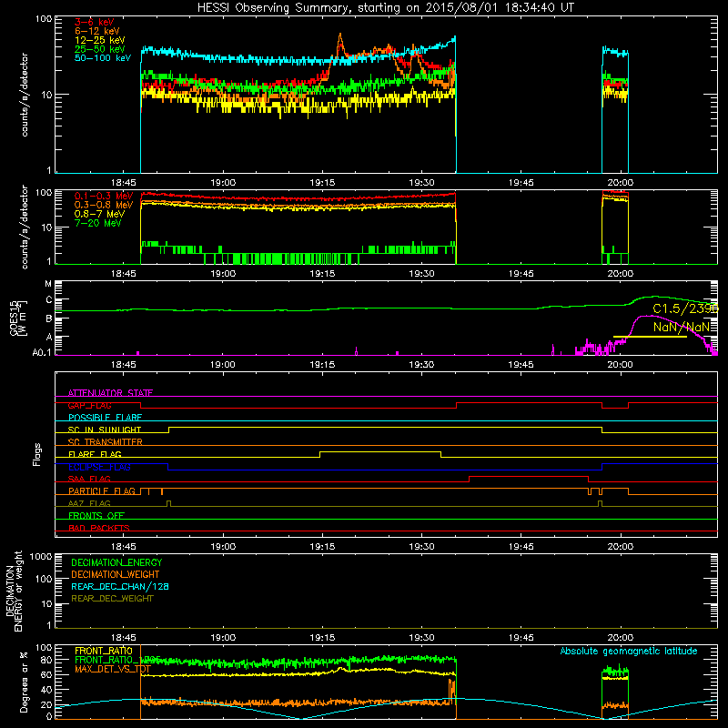Click the 1000 tick label on decimation axis
Screen dimensions: 728x728
(41, 557)
